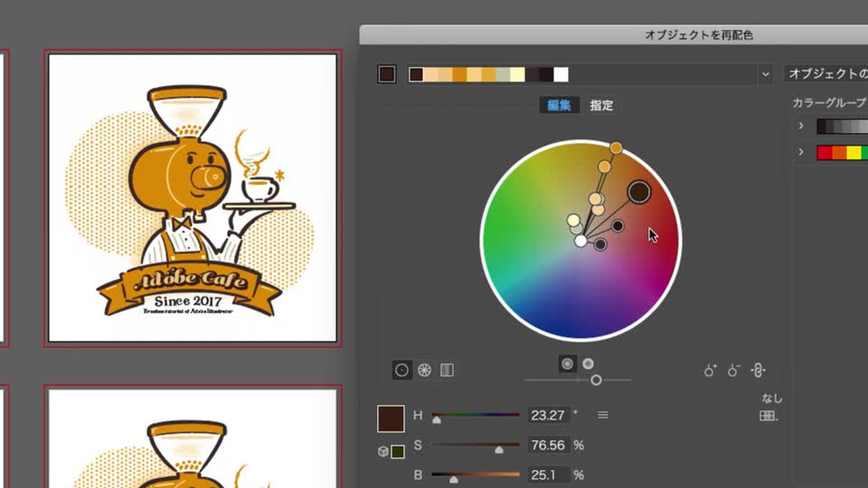Switch to the smooth color wheel view
The image size is (868, 488).
tap(401, 371)
